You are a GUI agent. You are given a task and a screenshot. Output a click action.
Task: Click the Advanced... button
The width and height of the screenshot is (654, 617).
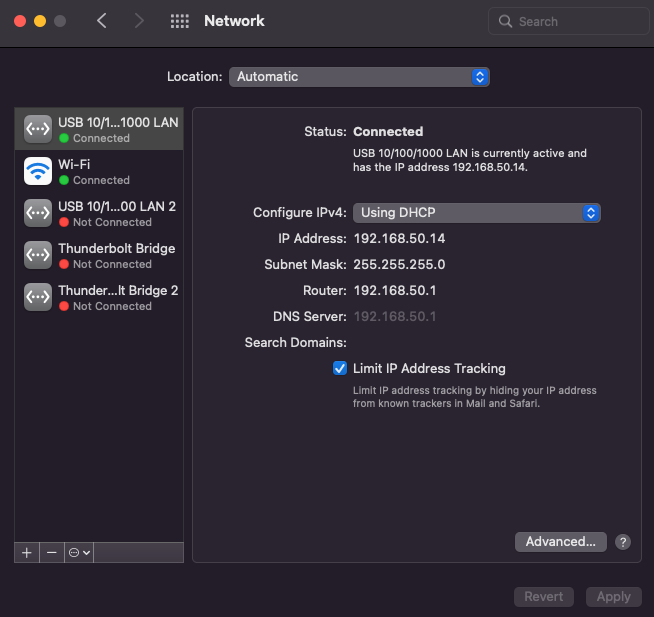[x=560, y=542]
